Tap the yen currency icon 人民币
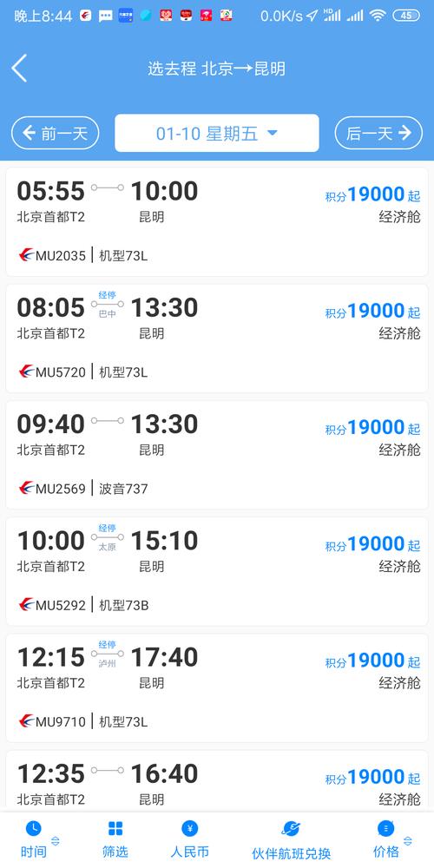434x868 pixels. coord(190,828)
